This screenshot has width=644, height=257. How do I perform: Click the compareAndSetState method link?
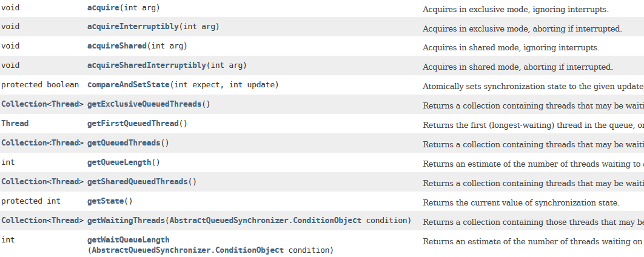point(128,85)
